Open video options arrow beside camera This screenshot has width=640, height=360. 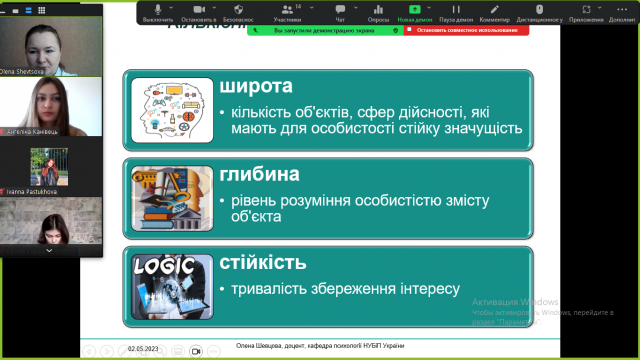[214, 8]
